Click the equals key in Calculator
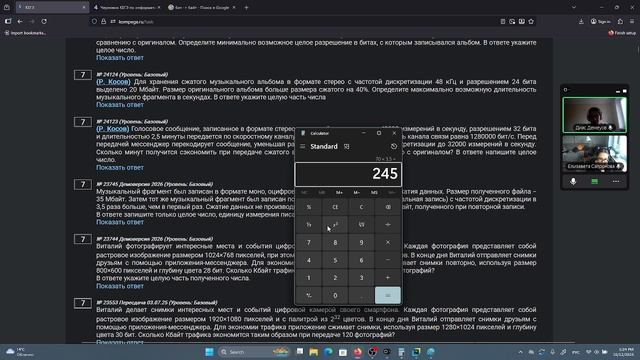Image resolution: width=640 pixels, height=360 pixels. tap(388, 295)
